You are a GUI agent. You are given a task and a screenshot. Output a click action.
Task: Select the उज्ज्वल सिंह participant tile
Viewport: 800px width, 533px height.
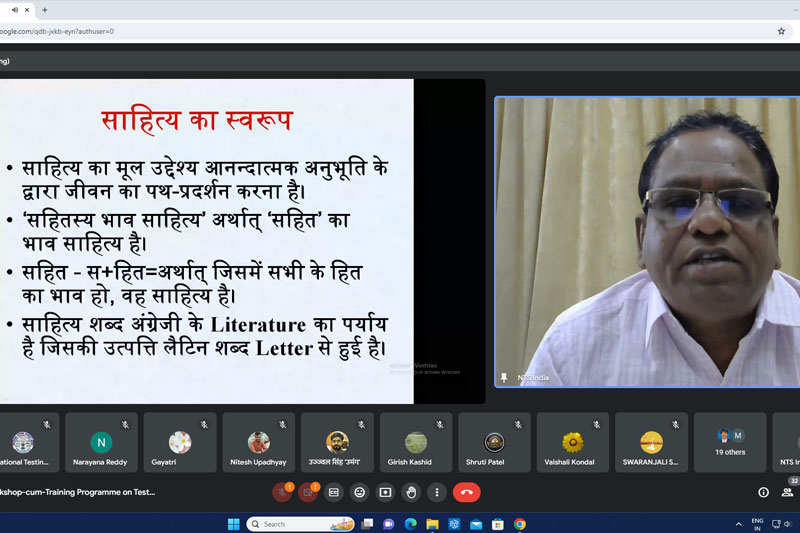click(337, 442)
